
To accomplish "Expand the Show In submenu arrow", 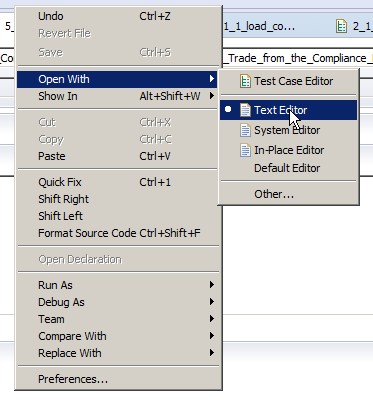I will click(212, 96).
